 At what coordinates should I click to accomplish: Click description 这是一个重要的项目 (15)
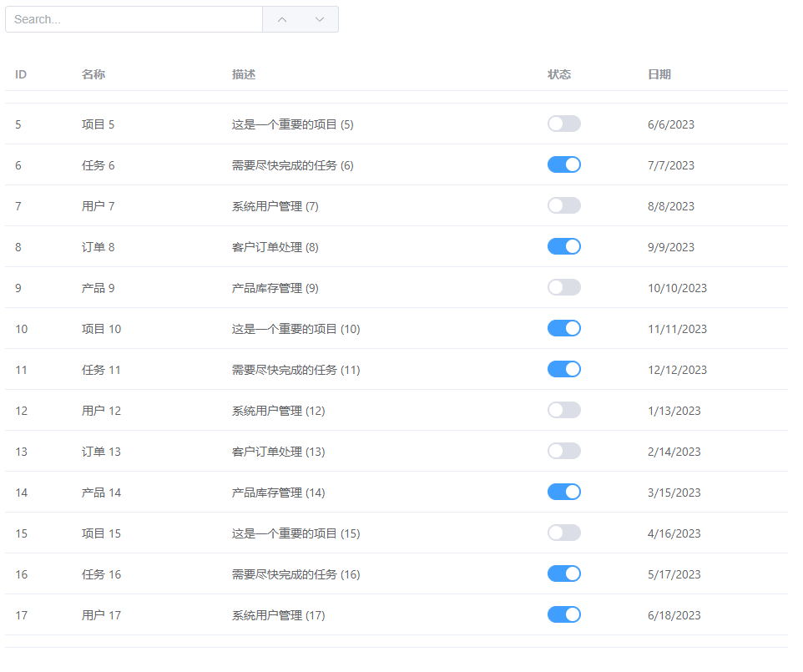tap(296, 533)
